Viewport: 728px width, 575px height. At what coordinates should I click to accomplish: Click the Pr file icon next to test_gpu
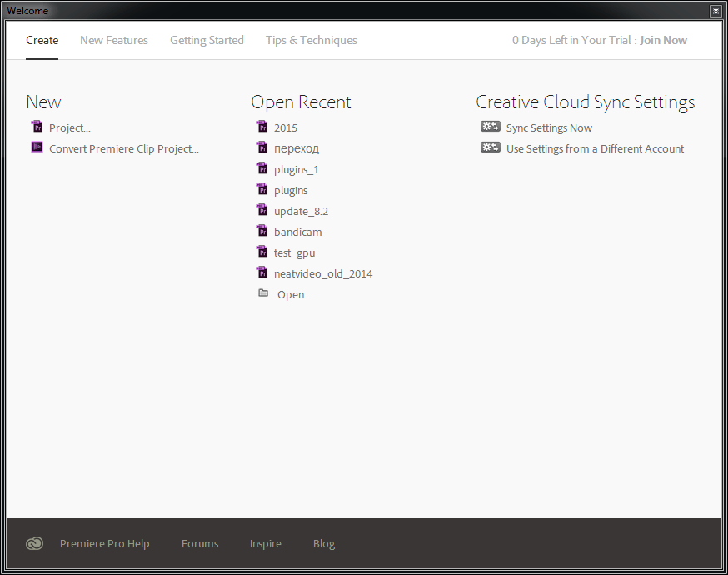[262, 252]
